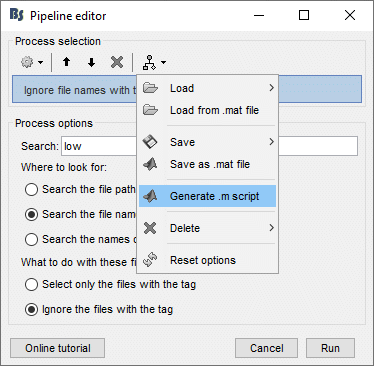The width and height of the screenshot is (374, 366).
Task: Click folder icon beside Load from .mat file
Action: [150, 110]
